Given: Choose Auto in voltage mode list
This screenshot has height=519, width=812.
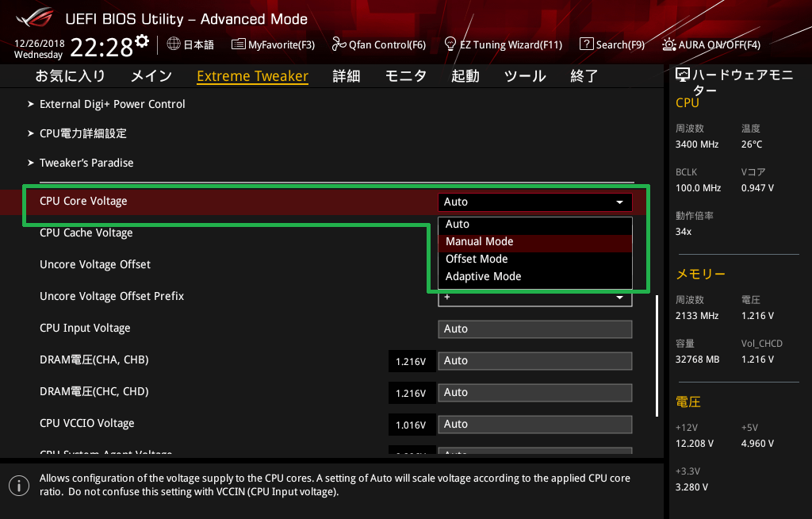Looking at the screenshot, I should click(535, 225).
